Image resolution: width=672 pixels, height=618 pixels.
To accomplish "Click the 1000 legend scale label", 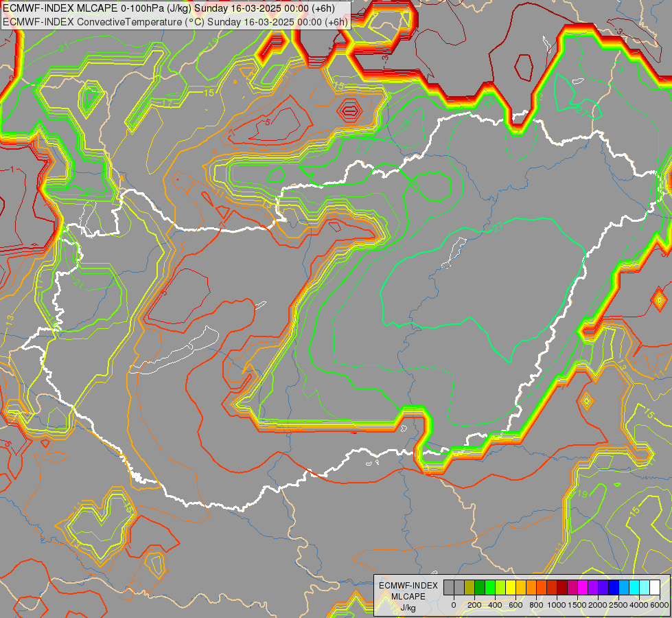I will [557, 605].
